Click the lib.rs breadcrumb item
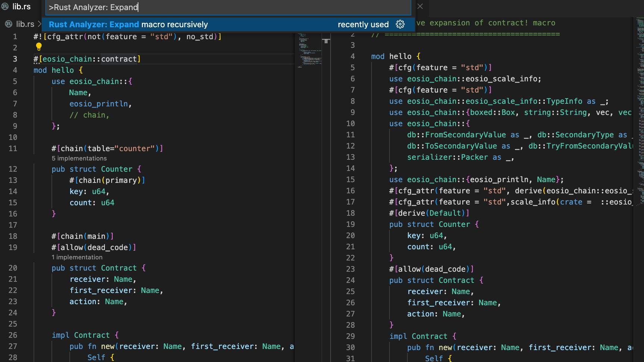Screen dimensions: 644x362 (25, 24)
